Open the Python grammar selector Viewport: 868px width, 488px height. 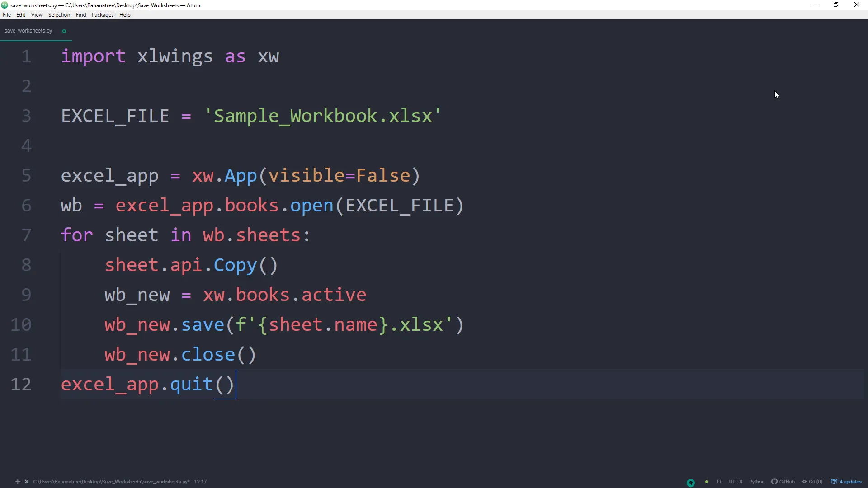point(756,482)
